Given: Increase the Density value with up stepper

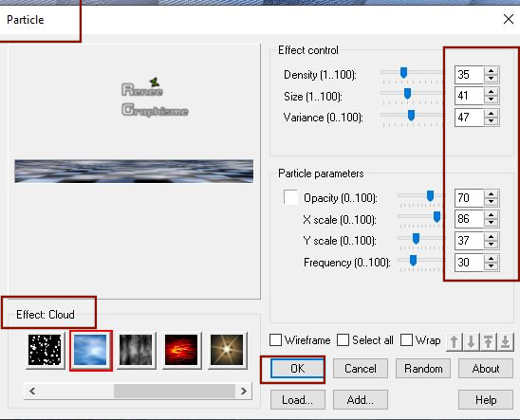Looking at the screenshot, I should (x=491, y=70).
